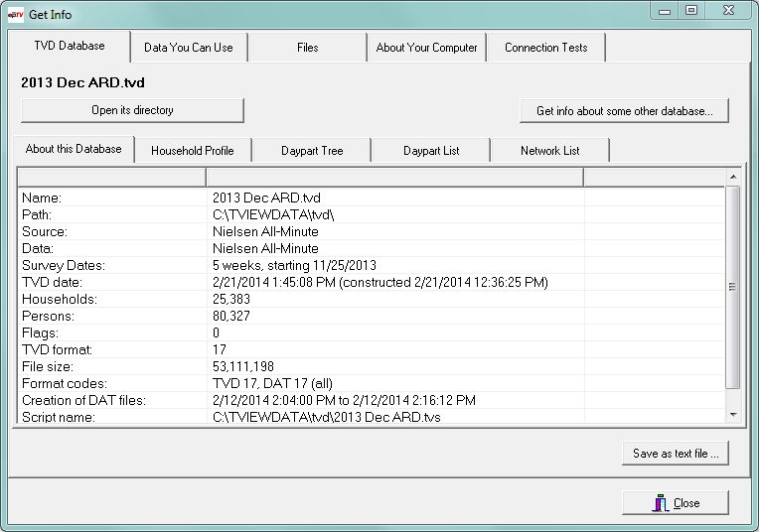759x532 pixels.
Task: Select the Households value 25,383
Action: click(x=231, y=300)
